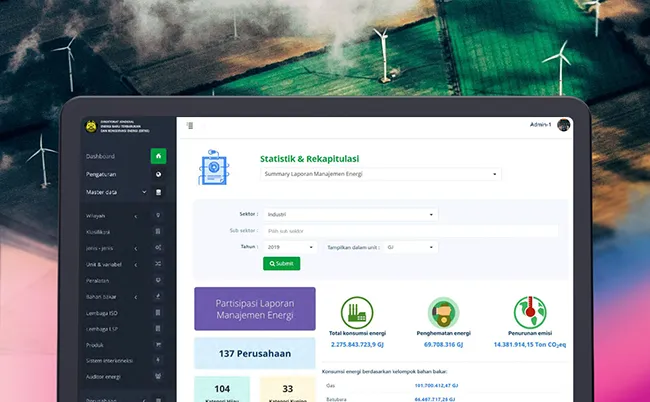Expand the Master data menu

[x=113, y=192]
